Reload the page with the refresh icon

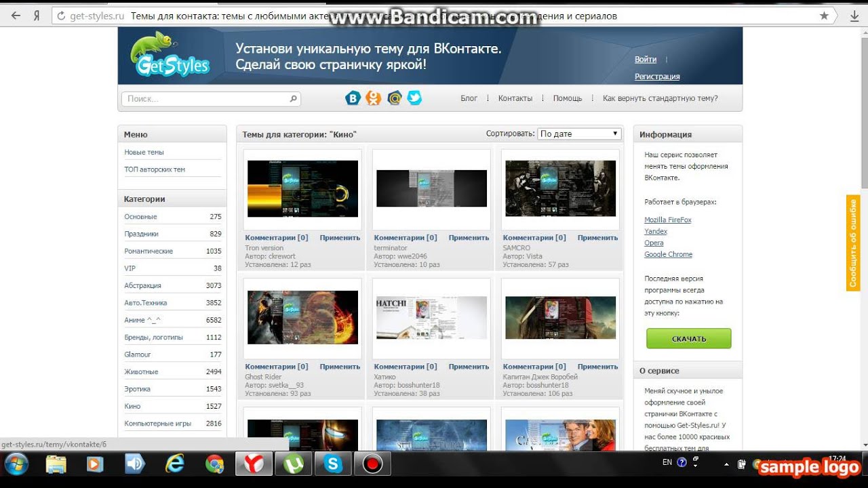coord(61,16)
